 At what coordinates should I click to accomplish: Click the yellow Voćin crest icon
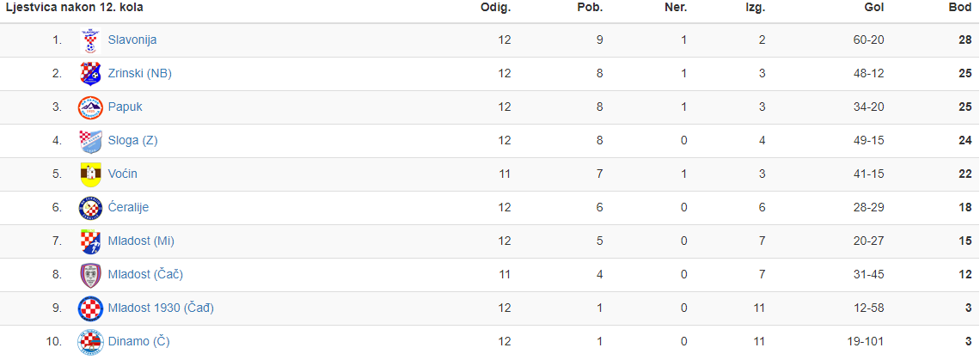point(90,174)
